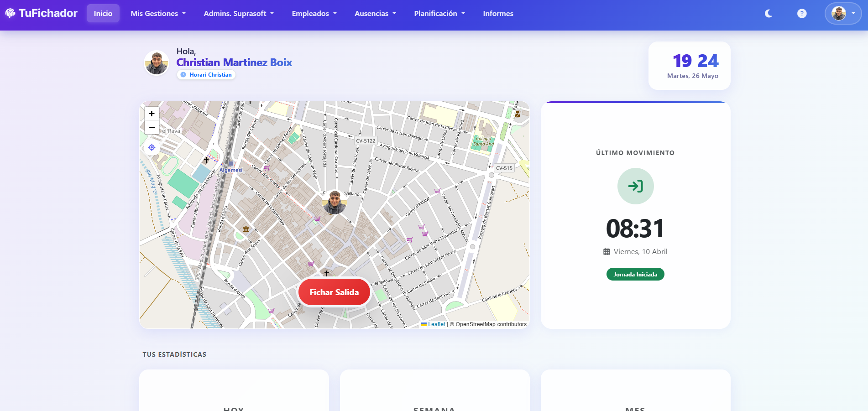
Task: Click the ÚLTIMO MOVIMIENTO heading
Action: click(x=635, y=153)
